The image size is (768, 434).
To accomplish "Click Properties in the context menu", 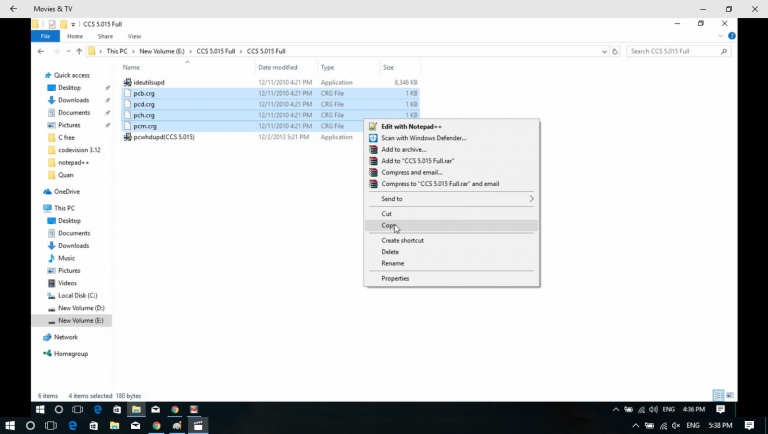I will point(395,278).
